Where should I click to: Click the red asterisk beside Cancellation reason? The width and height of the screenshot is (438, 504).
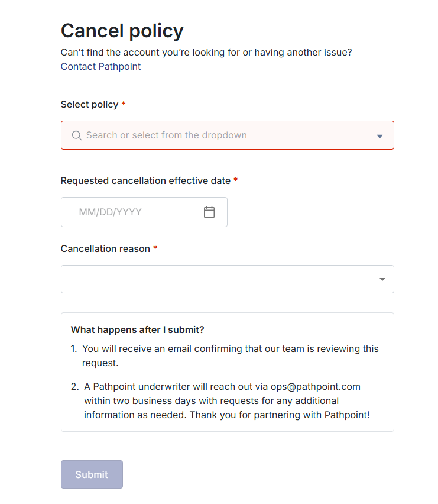pyautogui.click(x=155, y=249)
